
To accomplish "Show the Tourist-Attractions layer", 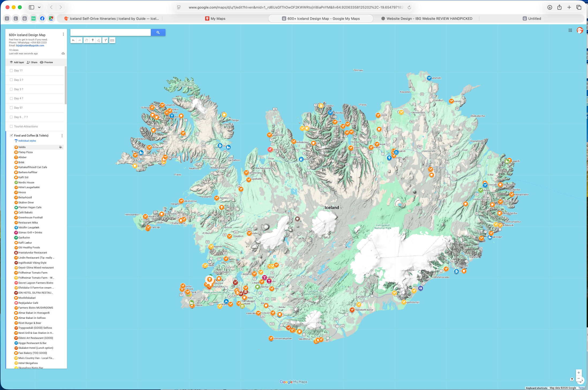I will tap(11, 126).
